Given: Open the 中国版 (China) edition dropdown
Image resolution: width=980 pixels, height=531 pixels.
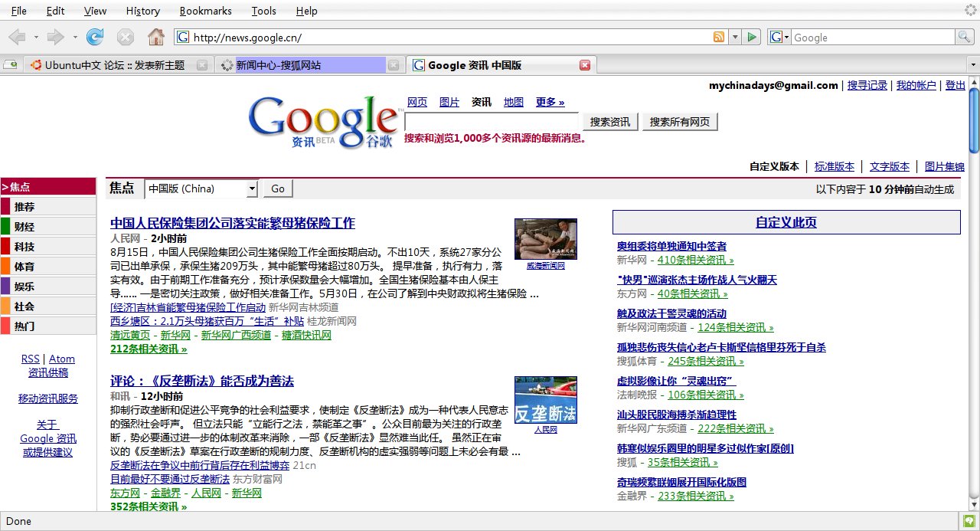Looking at the screenshot, I should point(202,188).
